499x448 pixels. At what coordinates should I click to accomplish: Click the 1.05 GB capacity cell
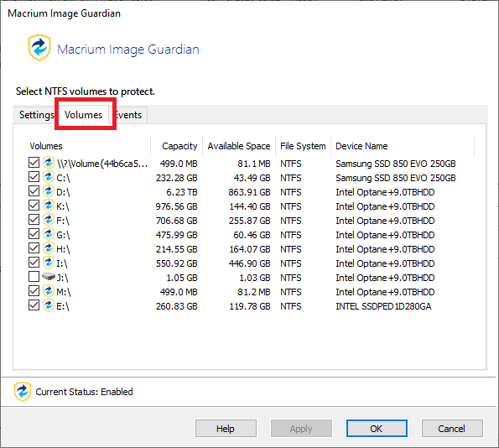coord(182,278)
